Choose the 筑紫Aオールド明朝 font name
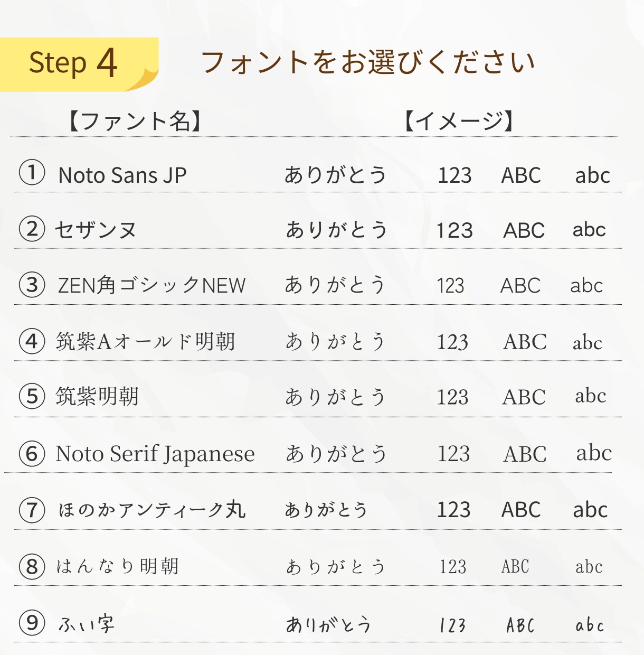 coord(145,342)
